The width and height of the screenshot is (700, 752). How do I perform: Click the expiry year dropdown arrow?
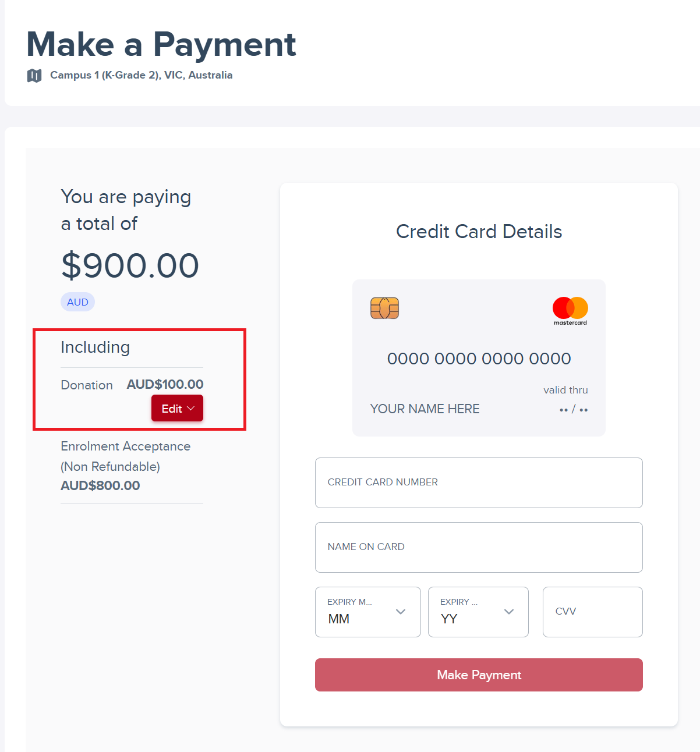pyautogui.click(x=509, y=612)
